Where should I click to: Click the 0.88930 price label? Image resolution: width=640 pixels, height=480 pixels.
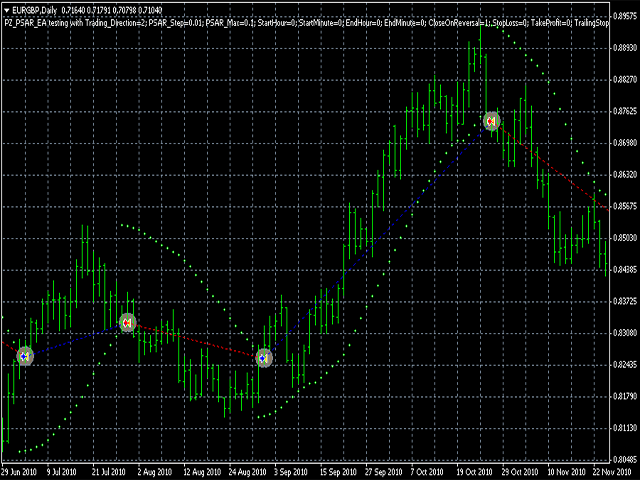pos(626,48)
